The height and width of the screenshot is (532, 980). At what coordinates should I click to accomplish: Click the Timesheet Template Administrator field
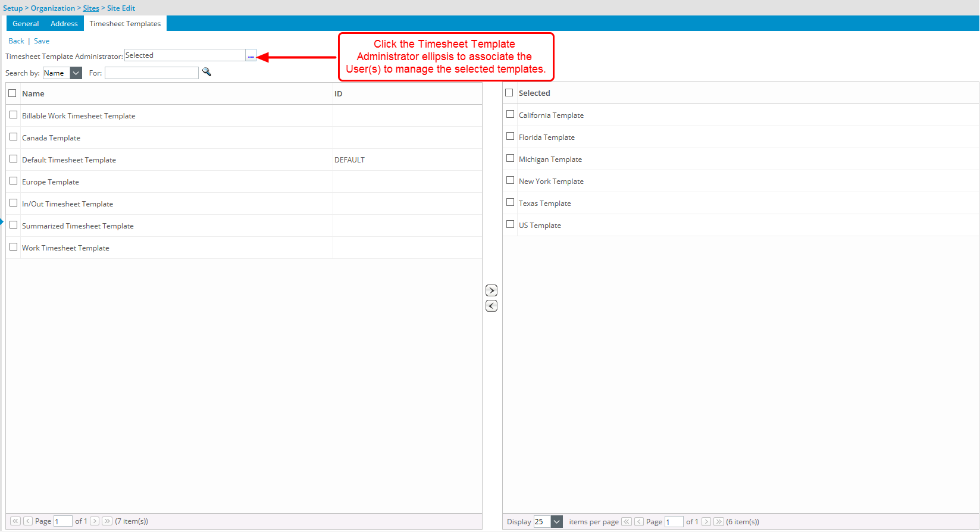[185, 55]
